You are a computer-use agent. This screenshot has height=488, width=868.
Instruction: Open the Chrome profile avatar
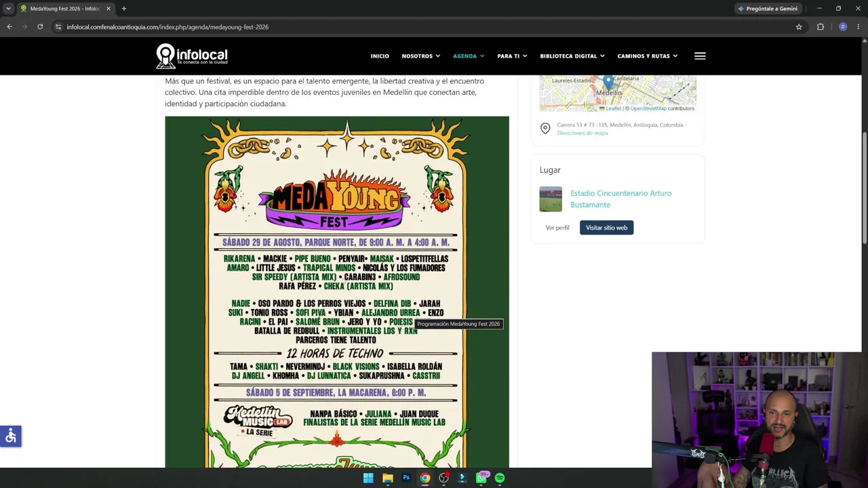tap(843, 27)
